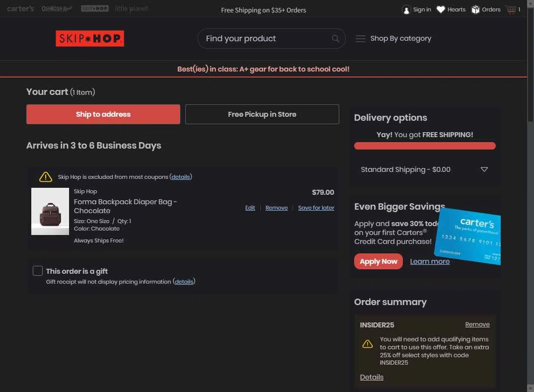This screenshot has height=392, width=534.
Task: Click the Sign in link
Action: [x=422, y=9]
